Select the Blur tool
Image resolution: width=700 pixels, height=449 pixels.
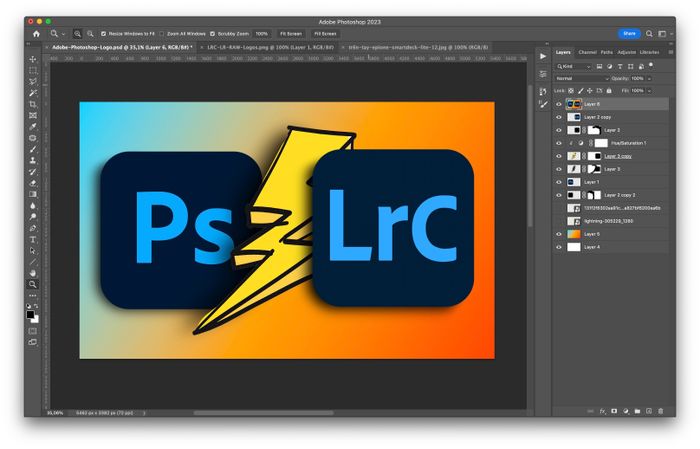33,206
